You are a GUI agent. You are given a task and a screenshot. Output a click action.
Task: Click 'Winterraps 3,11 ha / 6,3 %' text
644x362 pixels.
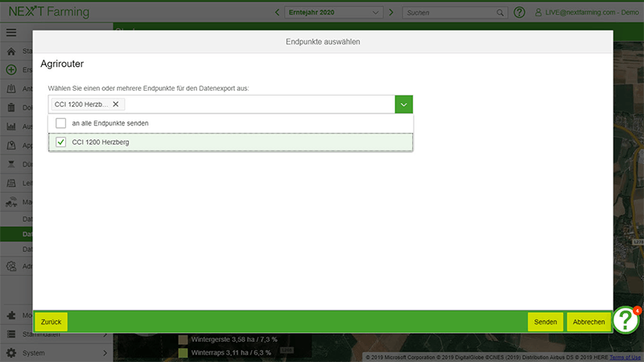[231, 352]
